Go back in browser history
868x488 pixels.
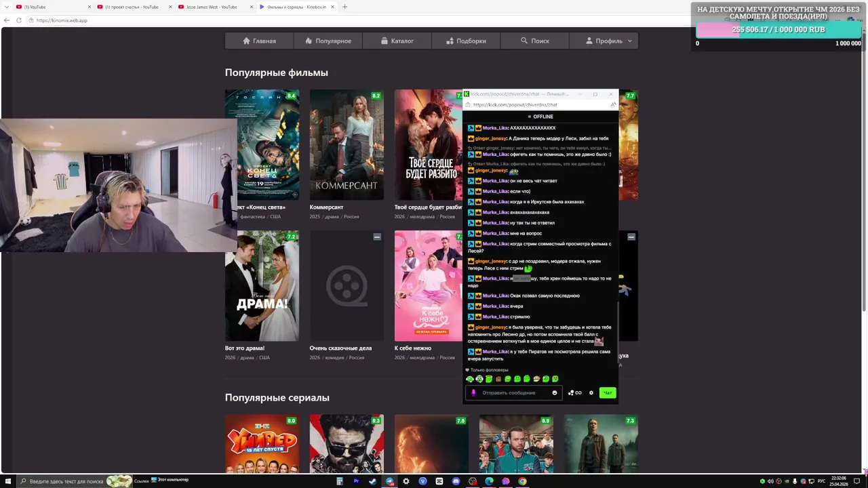pos(7,20)
